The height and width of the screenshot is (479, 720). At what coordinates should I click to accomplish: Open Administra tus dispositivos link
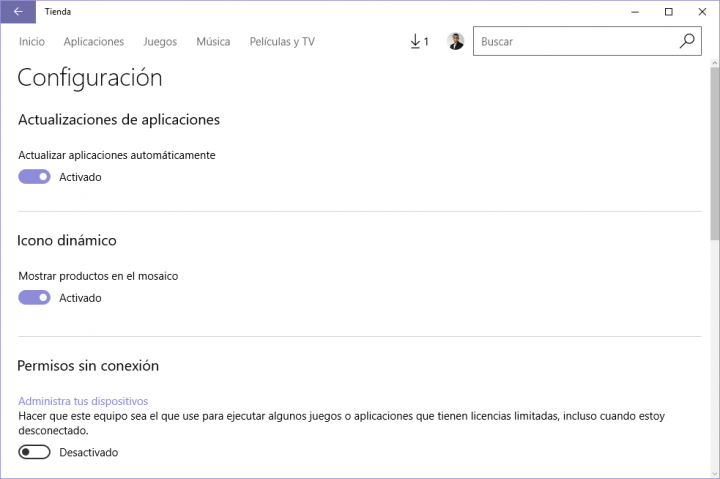coord(83,401)
